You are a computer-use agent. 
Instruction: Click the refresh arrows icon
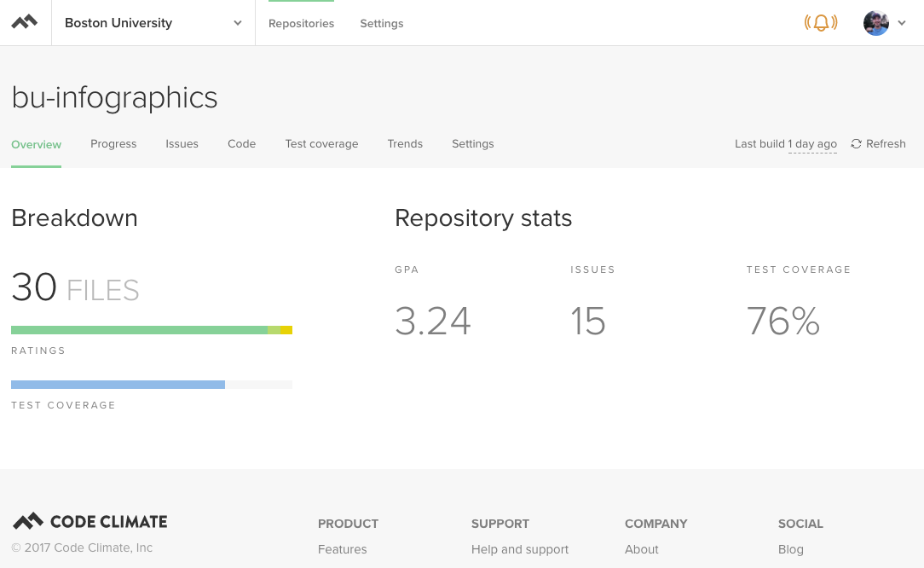[x=856, y=144]
